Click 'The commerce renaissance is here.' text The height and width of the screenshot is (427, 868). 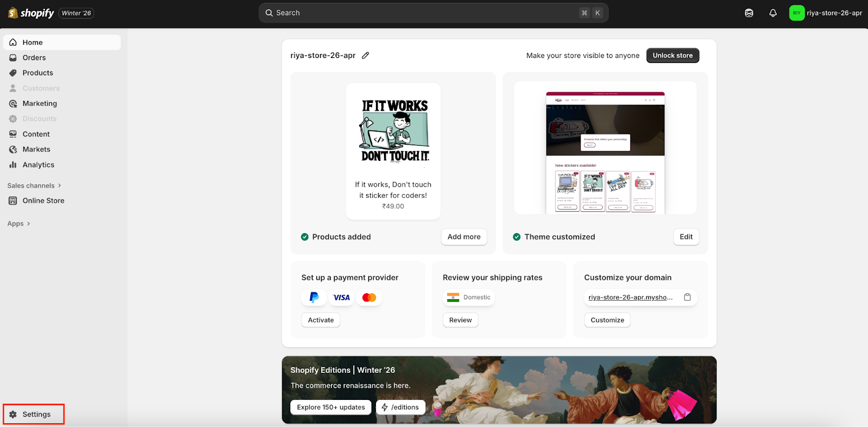click(350, 386)
